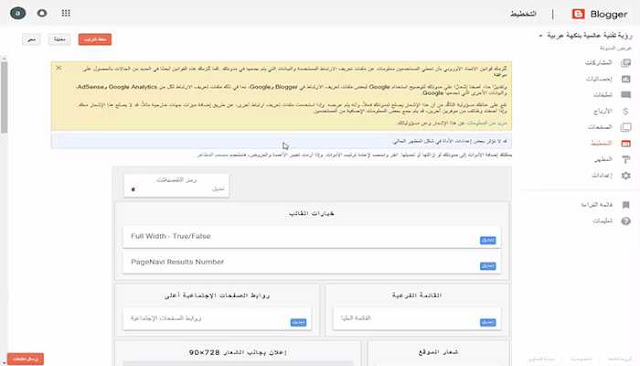
Task: Edit the social pages links gadget
Action: [x=298, y=322]
